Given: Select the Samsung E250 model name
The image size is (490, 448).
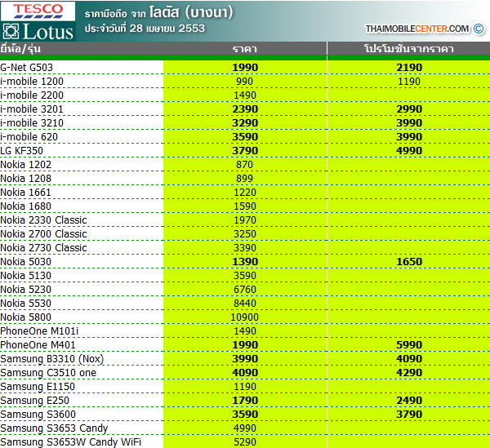Looking at the screenshot, I should pos(34,401).
